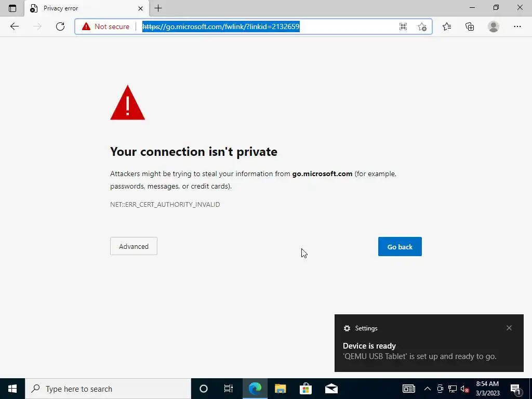532x399 pixels.
Task: Click the Advanced button
Action: pos(134,246)
